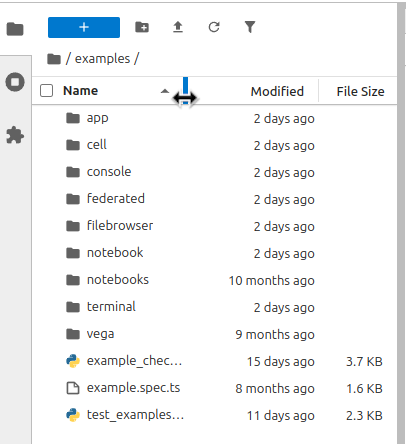Image resolution: width=406 pixels, height=444 pixels.
Task: Click the examples breadcrumb link
Action: 102,59
